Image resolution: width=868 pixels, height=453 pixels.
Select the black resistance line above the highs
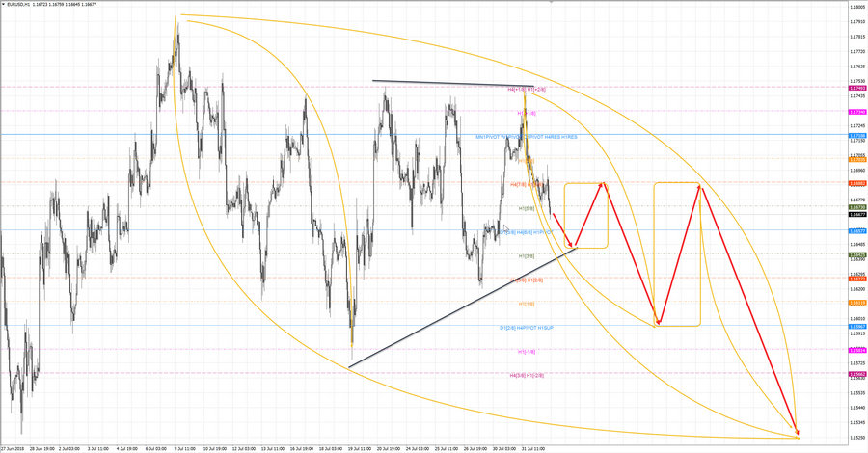click(453, 83)
